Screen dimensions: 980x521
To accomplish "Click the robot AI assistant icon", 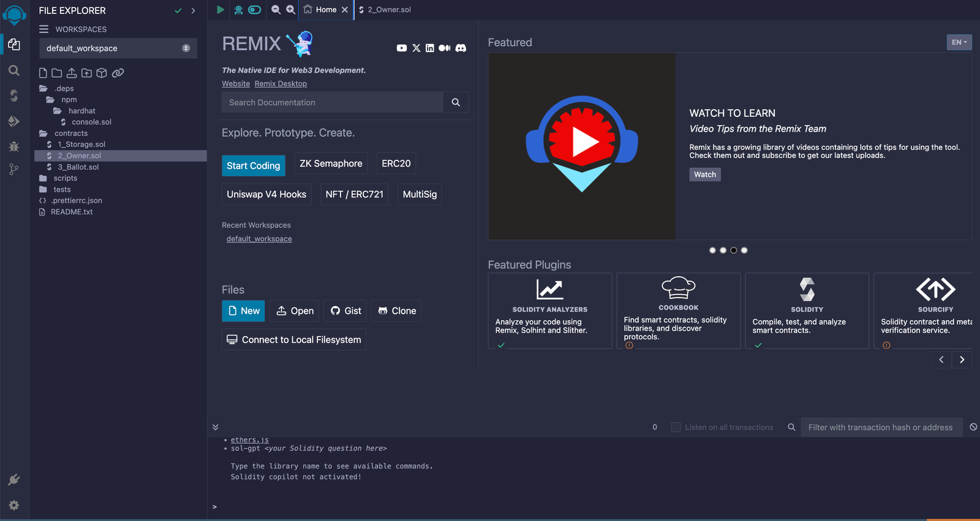I will point(238,10).
